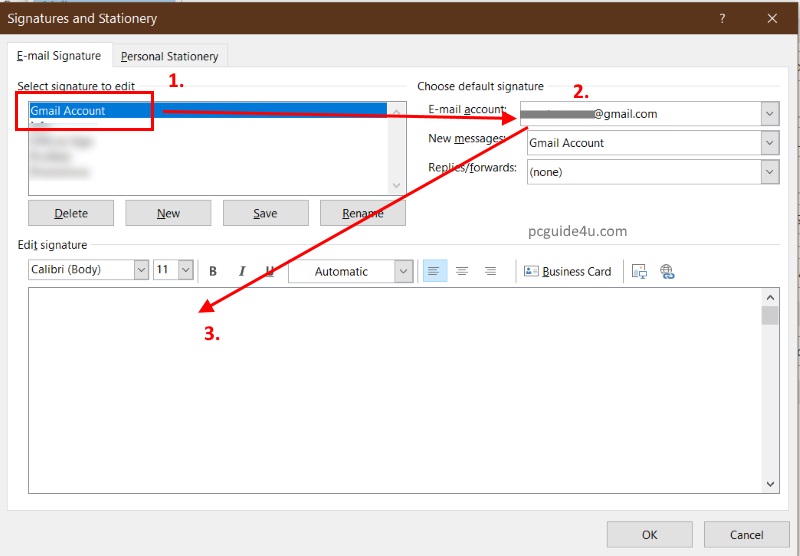Toggle italic formatting for signature text
The width and height of the screenshot is (800, 556).
pyautogui.click(x=241, y=271)
